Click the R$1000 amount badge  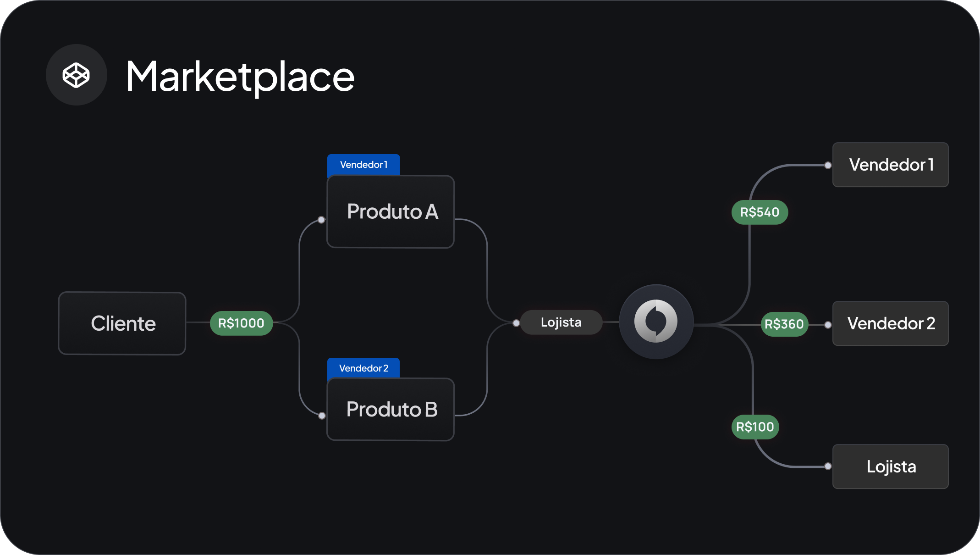tap(241, 323)
